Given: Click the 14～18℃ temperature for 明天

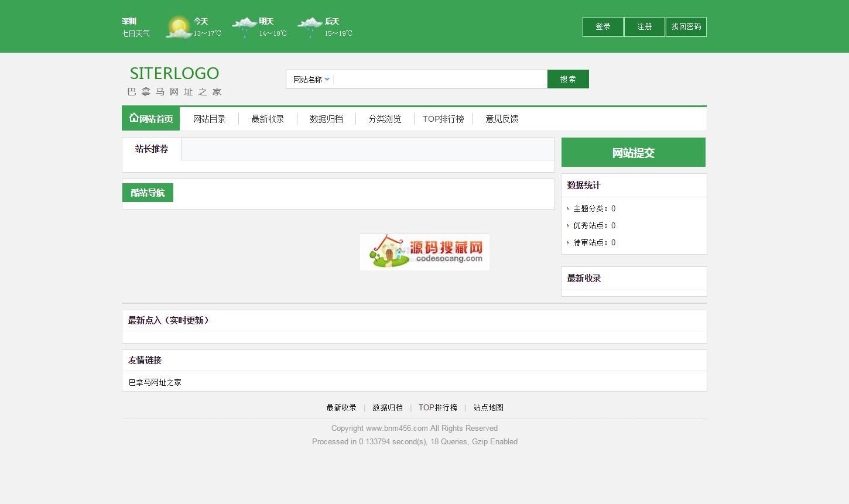Looking at the screenshot, I should point(273,33).
